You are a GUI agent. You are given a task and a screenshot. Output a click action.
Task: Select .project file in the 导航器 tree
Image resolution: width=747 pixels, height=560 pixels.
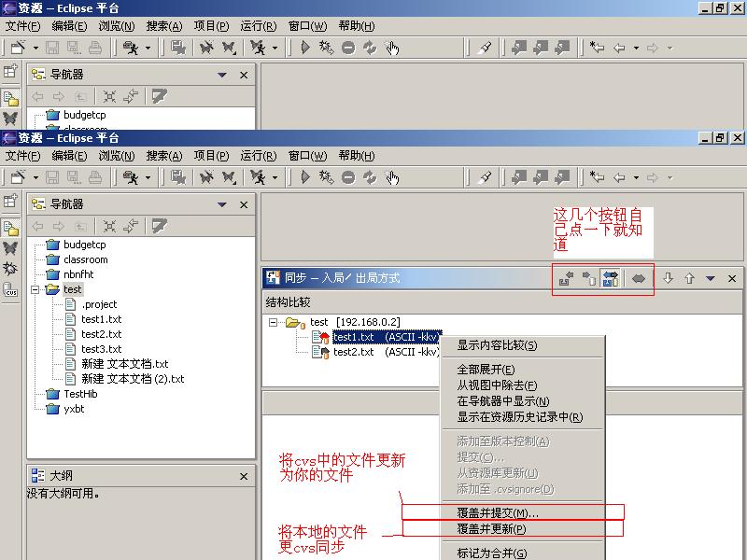pos(99,304)
